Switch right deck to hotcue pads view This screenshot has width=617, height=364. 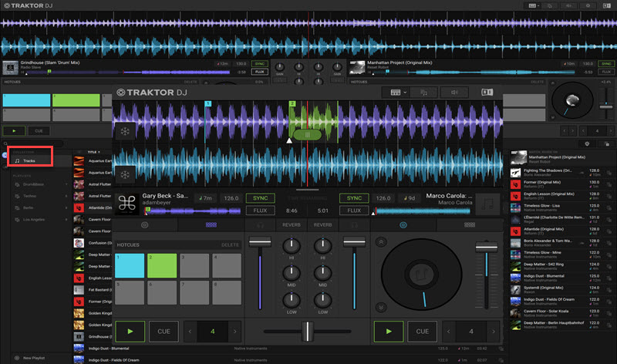point(470,224)
